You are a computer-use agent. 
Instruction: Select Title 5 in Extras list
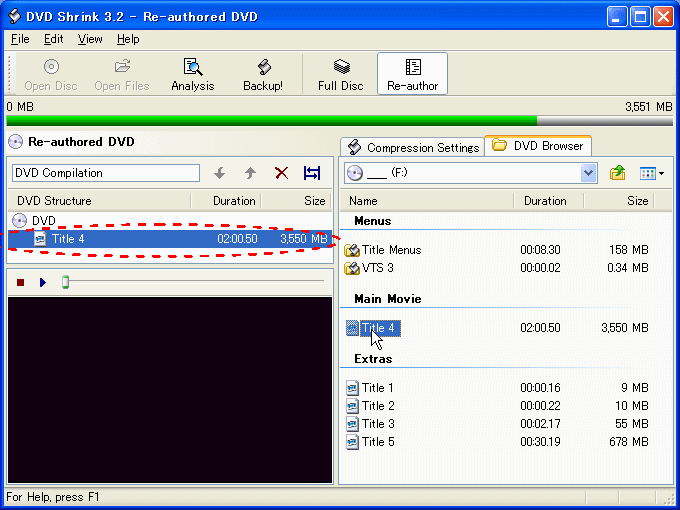[x=377, y=442]
